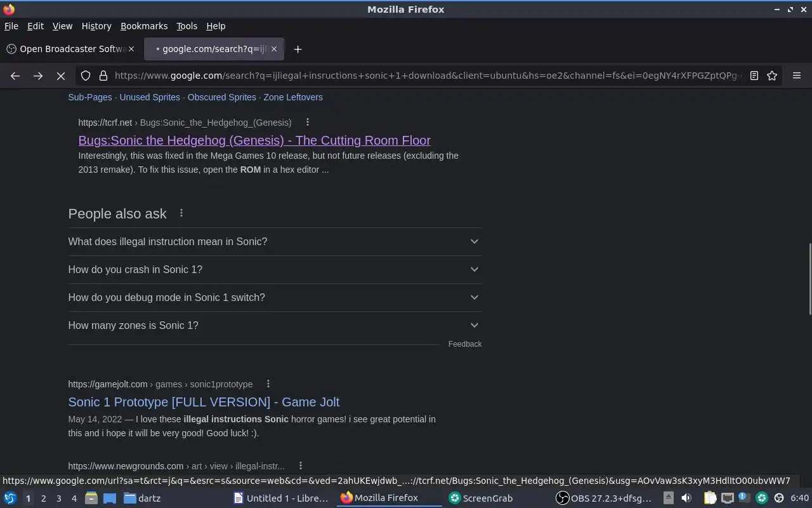Click the gamejolt.com URL above the Prototype result
The image size is (812, 508).
[x=160, y=384]
